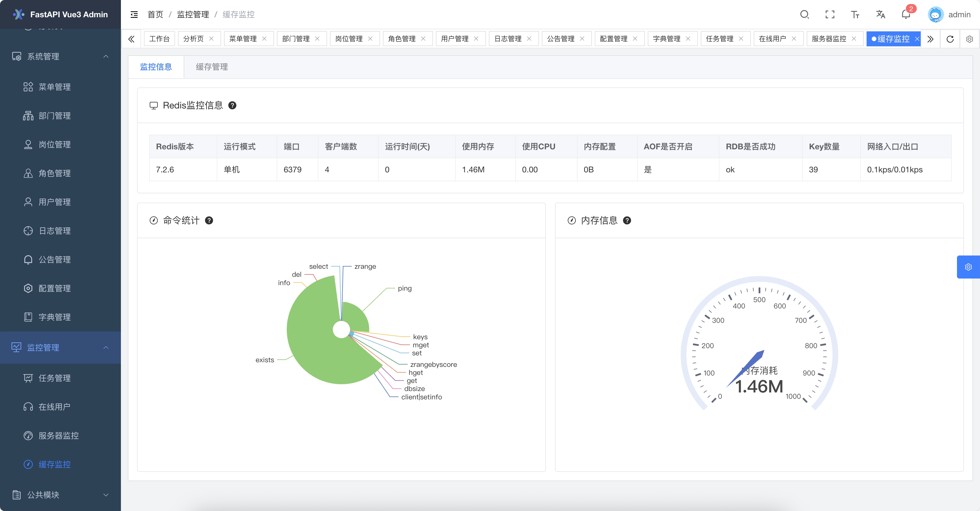Open the 工作台 page tab
The height and width of the screenshot is (511, 980).
click(x=159, y=39)
